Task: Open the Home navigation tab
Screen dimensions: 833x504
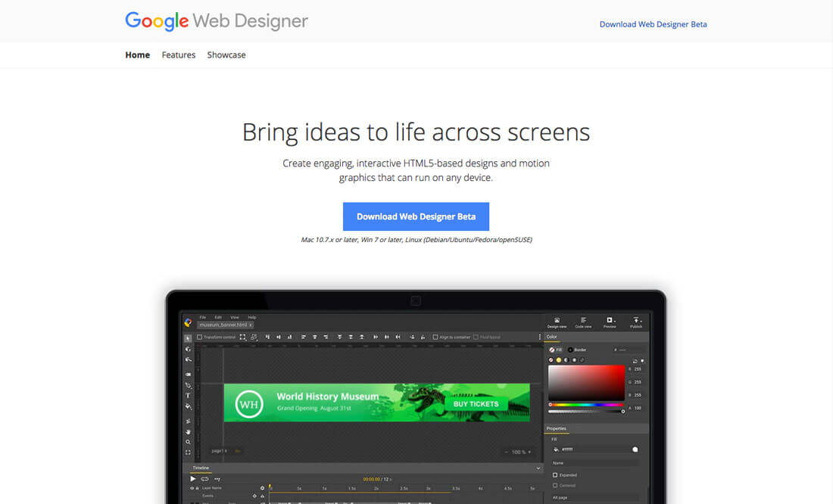Action: tap(138, 54)
